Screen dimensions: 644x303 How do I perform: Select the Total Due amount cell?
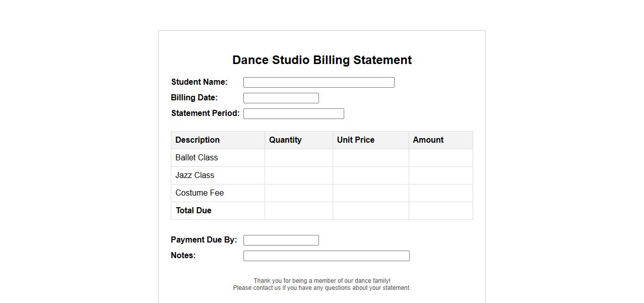pos(440,211)
